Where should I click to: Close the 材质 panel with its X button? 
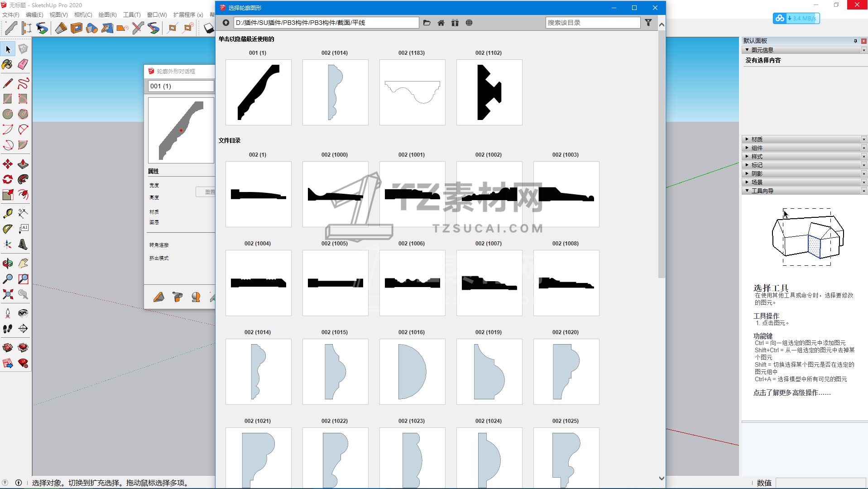coord(864,139)
